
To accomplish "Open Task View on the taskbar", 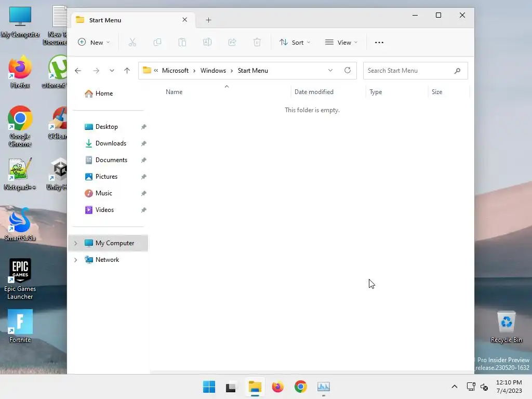I will tap(231, 387).
